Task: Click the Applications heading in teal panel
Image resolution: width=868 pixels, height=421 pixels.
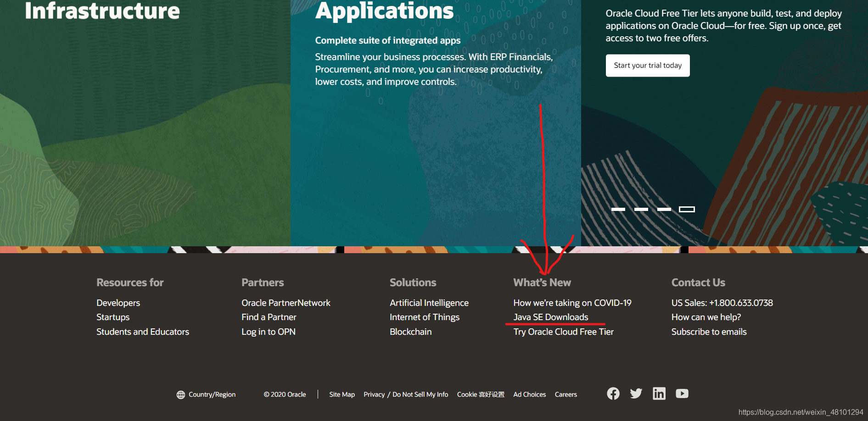Action: coord(385,11)
